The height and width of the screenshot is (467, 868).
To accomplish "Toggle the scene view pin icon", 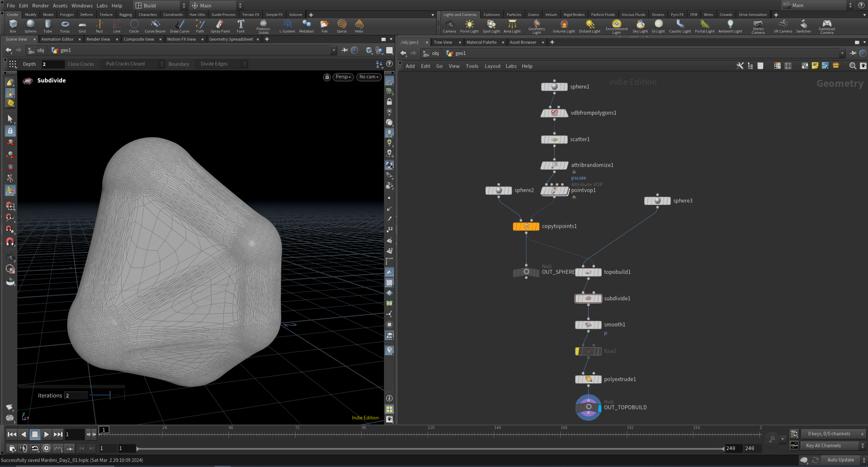I will click(x=345, y=50).
